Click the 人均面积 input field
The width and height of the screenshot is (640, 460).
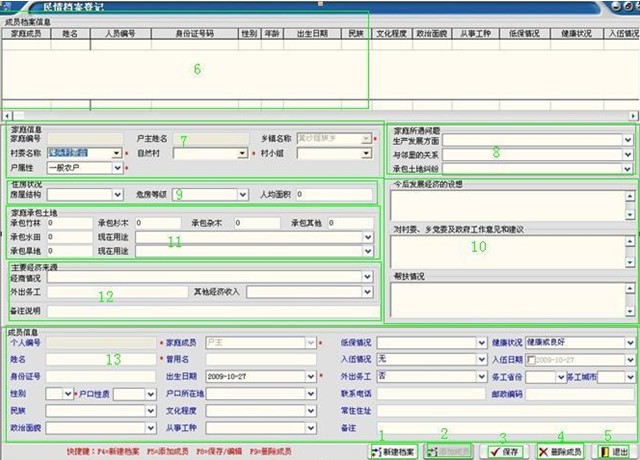pos(334,195)
